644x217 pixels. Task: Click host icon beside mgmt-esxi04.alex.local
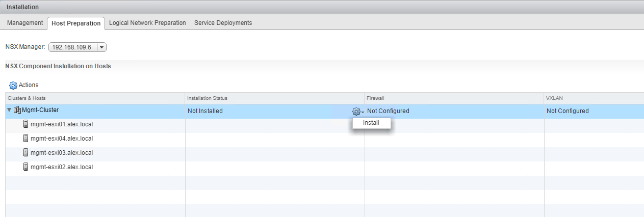(26, 139)
